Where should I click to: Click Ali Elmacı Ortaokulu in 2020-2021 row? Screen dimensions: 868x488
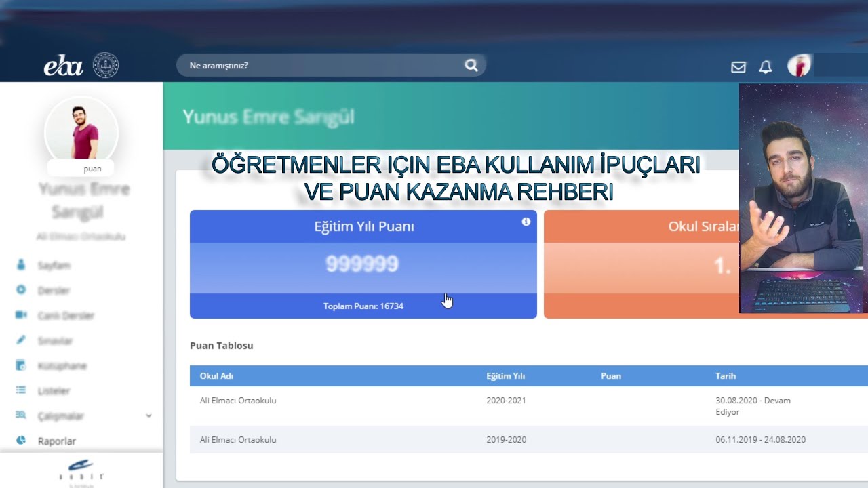tap(238, 401)
